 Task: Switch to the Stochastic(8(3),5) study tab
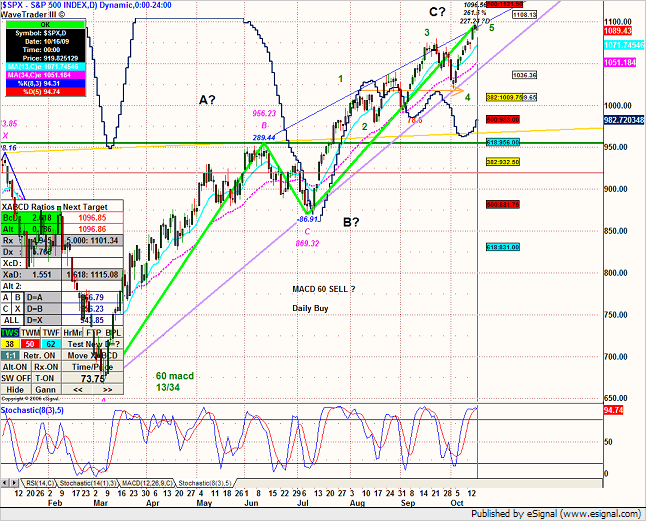[x=206, y=483]
